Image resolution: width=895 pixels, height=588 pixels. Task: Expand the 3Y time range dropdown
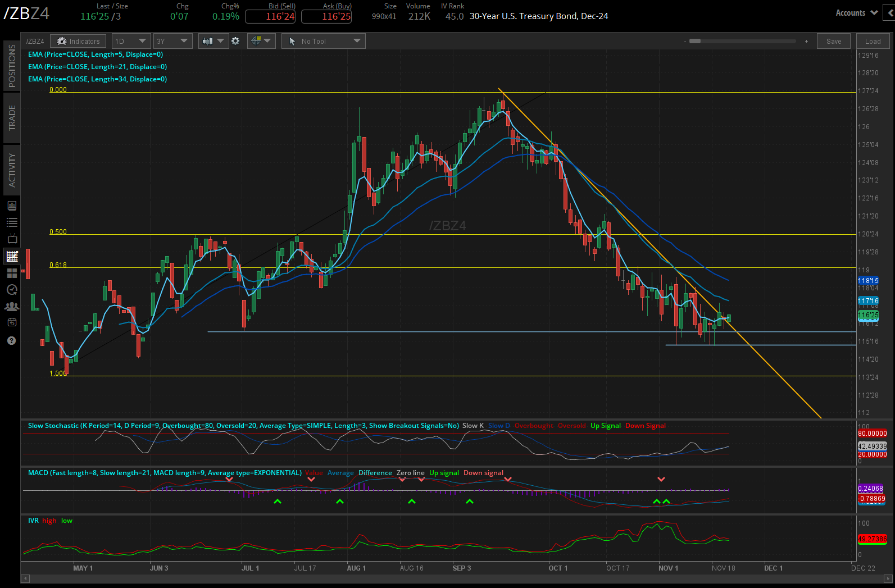pyautogui.click(x=172, y=41)
